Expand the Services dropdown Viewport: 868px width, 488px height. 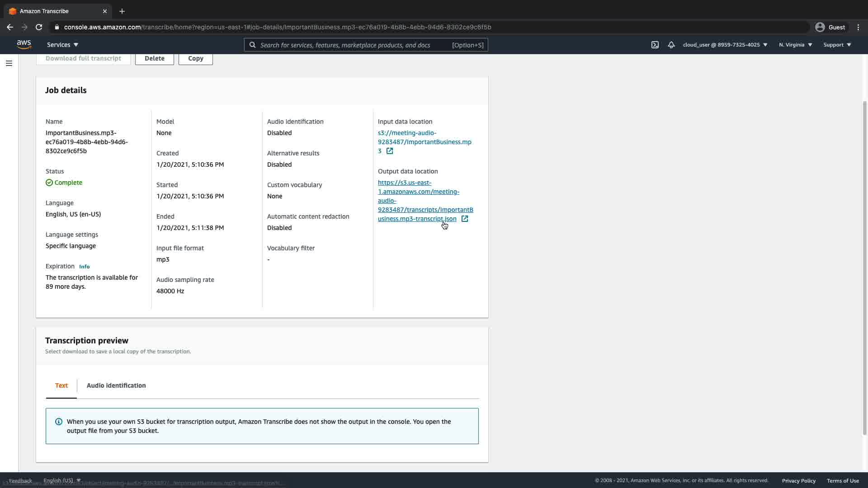pos(62,45)
